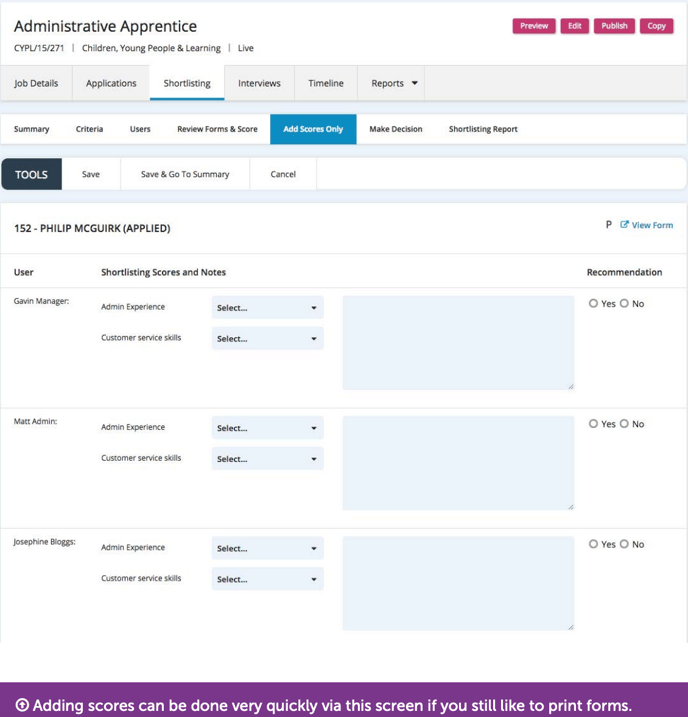Image resolution: width=688 pixels, height=717 pixels.
Task: Open the Applications tab
Action: tap(111, 83)
